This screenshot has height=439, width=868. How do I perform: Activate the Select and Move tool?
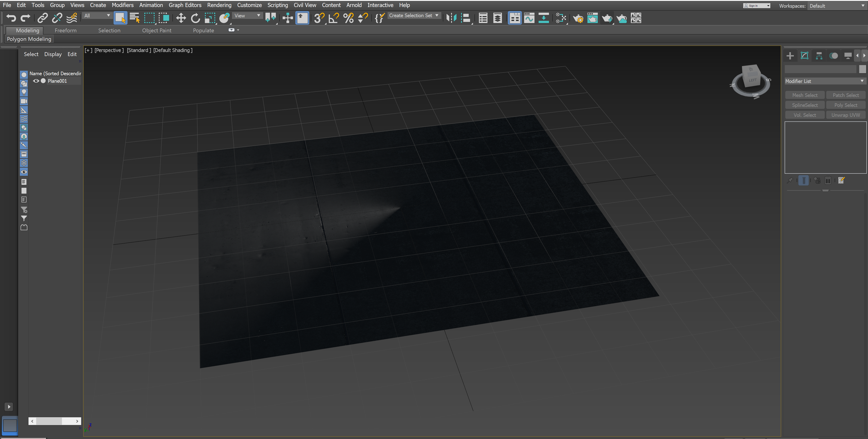(x=181, y=18)
